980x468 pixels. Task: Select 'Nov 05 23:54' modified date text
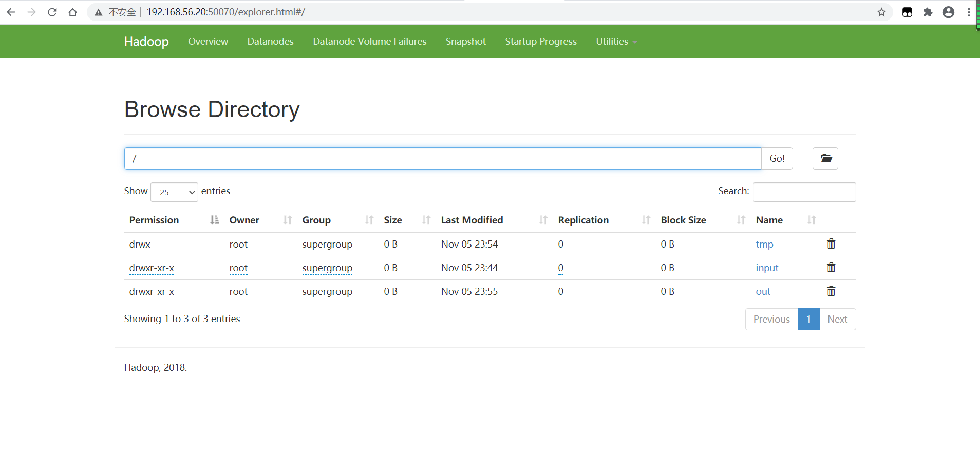click(x=469, y=245)
